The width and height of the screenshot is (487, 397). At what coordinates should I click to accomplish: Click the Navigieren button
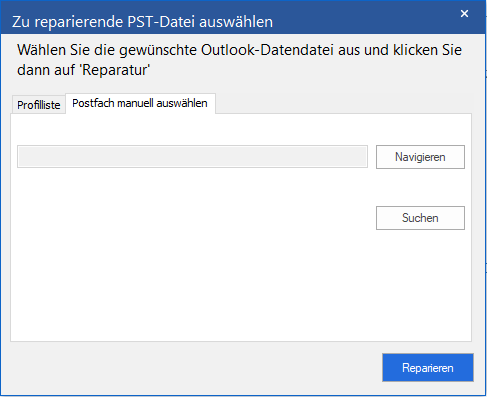point(420,157)
